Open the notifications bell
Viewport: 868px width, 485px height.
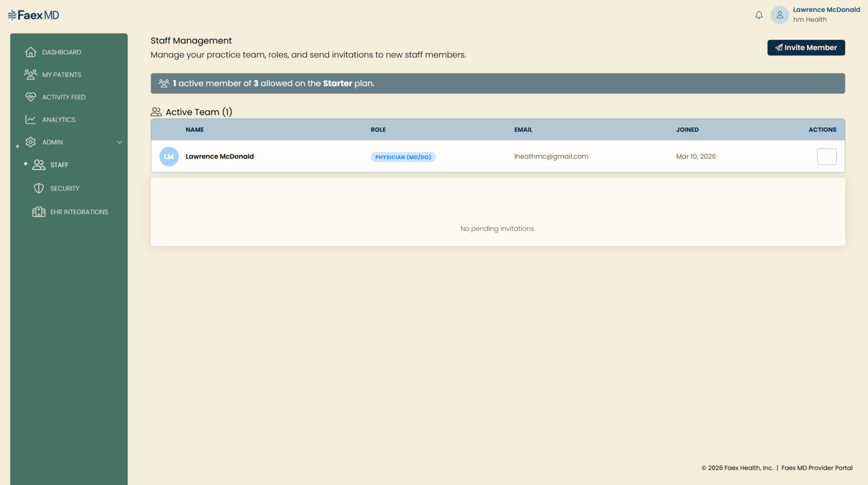pyautogui.click(x=759, y=15)
